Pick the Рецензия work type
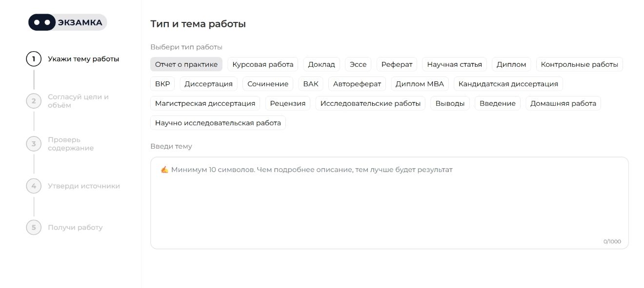 coord(288,103)
